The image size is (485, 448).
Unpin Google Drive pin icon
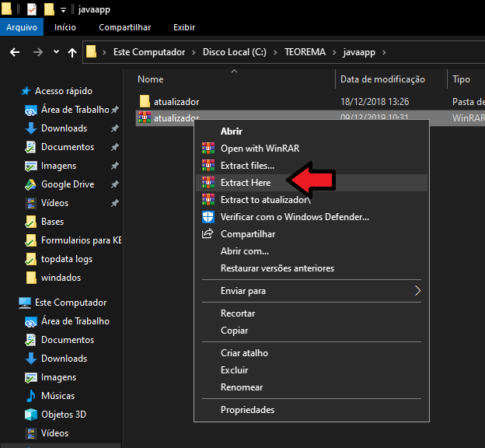pyautogui.click(x=115, y=184)
